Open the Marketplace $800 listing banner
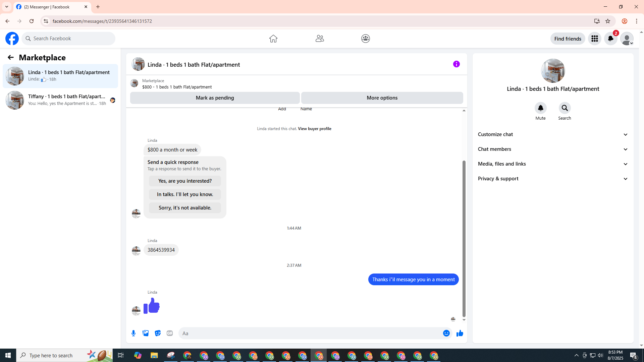The width and height of the screenshot is (644, 362). pyautogui.click(x=297, y=84)
